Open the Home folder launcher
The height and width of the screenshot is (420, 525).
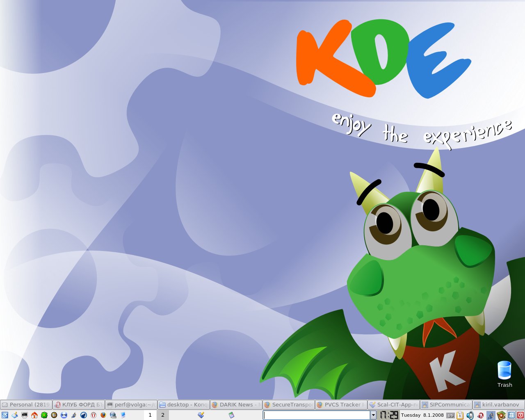[34, 415]
